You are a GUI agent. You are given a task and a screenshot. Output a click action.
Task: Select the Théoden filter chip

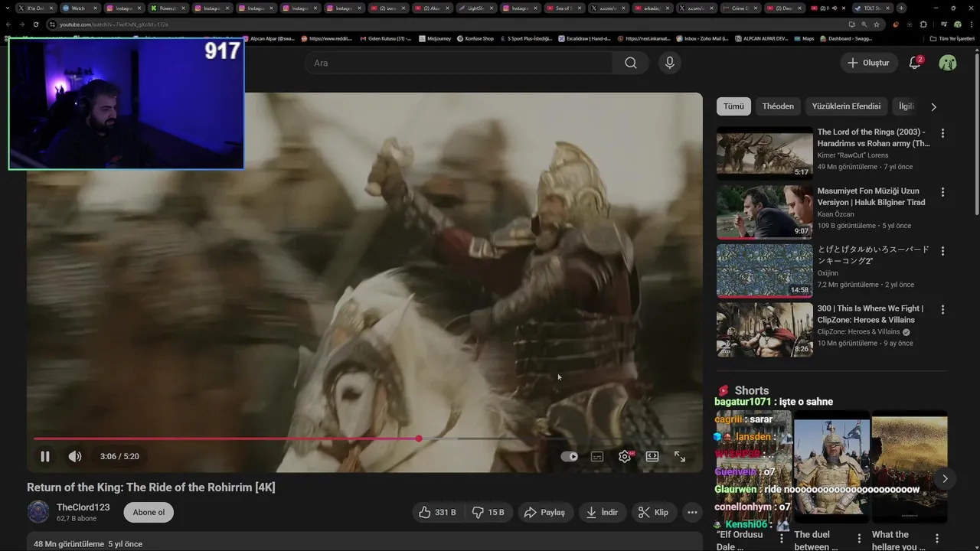click(x=778, y=106)
